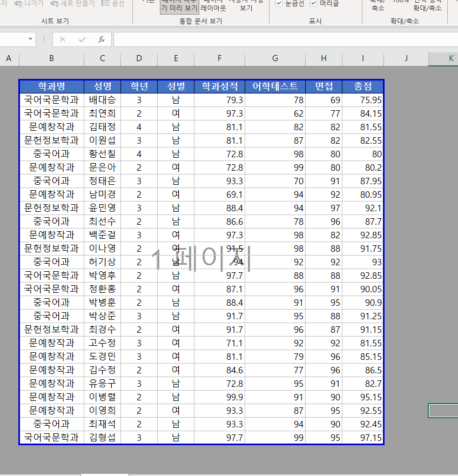
Task: Select column F header
Action: coord(219,58)
